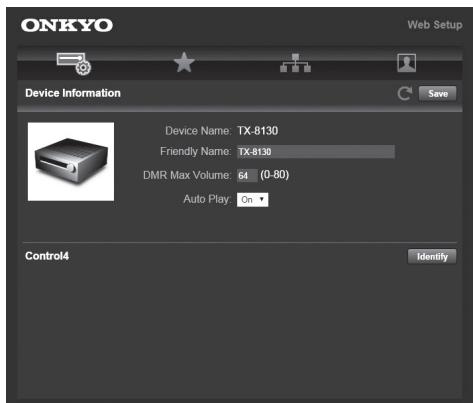Click the ONKYO logo
Screen dimensions: 473x403
[x=67, y=25]
